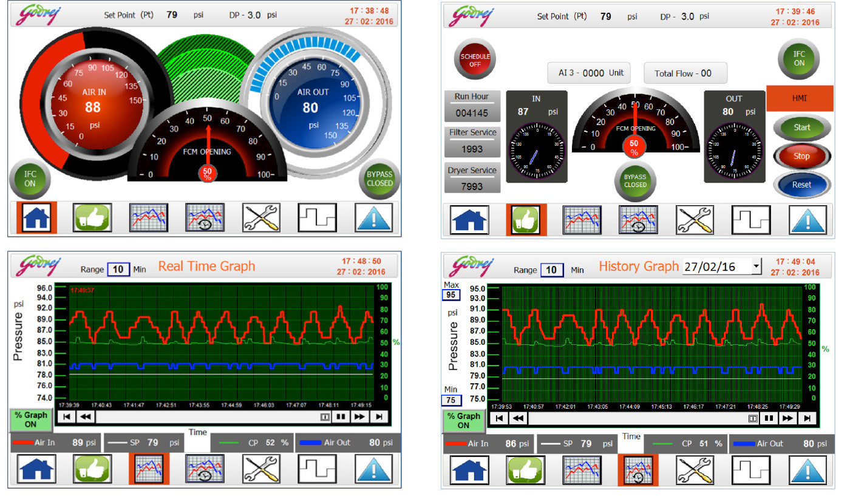Viewport: 850px width, 504px height.
Task: Toggle BYPASS CLOSED below FCM gauge on Start/Stop screen
Action: pos(635,181)
